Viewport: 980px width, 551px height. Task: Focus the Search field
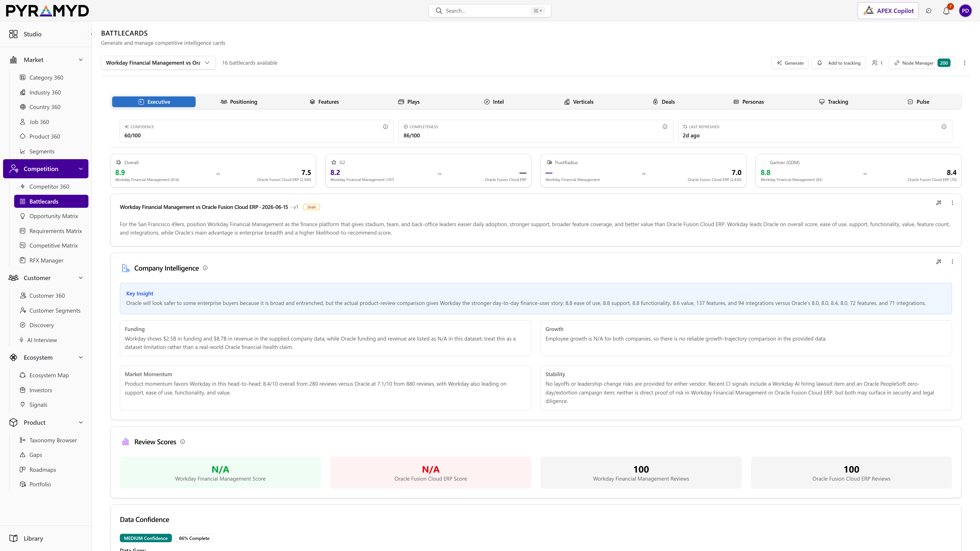(490, 11)
